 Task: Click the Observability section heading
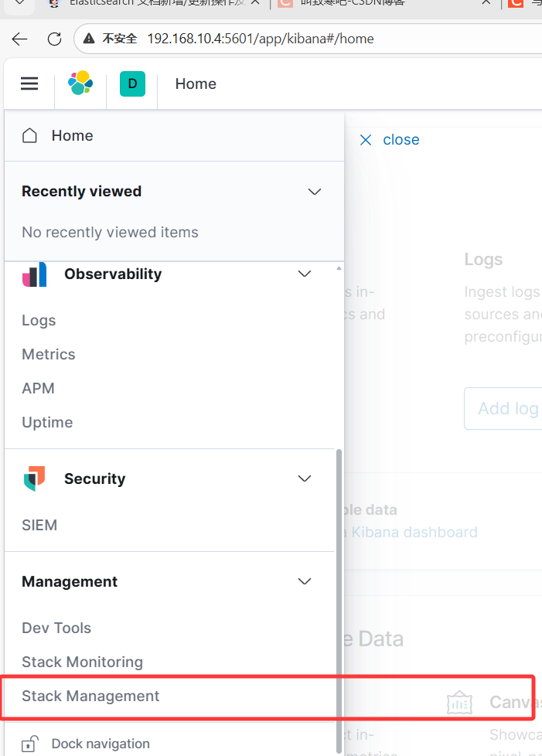click(x=114, y=274)
